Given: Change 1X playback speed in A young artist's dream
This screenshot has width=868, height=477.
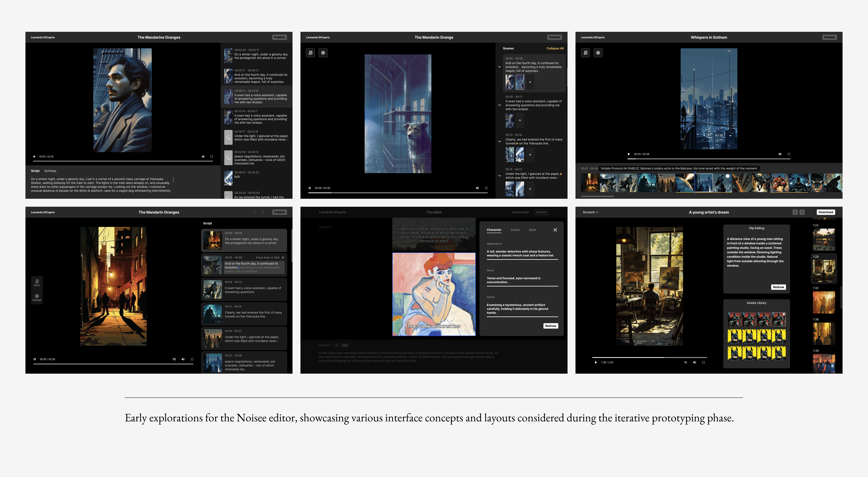Looking at the screenshot, I should click(685, 362).
